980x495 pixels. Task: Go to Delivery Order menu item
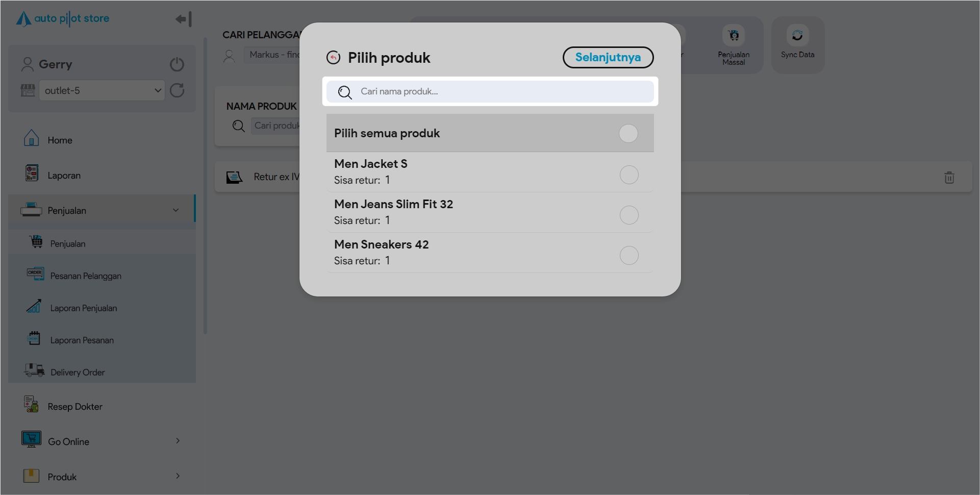[x=78, y=373]
